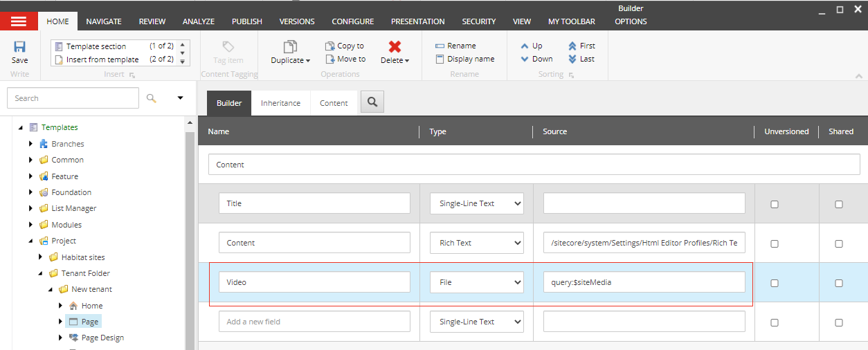
Task: Open the Duplicate dropdown
Action: click(291, 53)
